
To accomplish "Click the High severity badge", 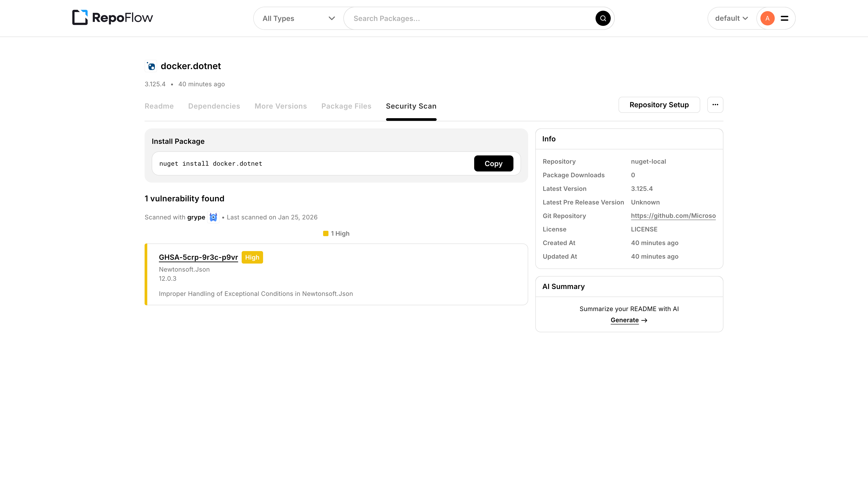I will click(252, 257).
